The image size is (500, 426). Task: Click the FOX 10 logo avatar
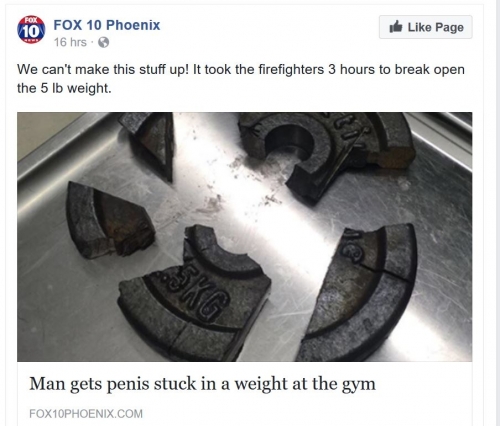point(31,30)
